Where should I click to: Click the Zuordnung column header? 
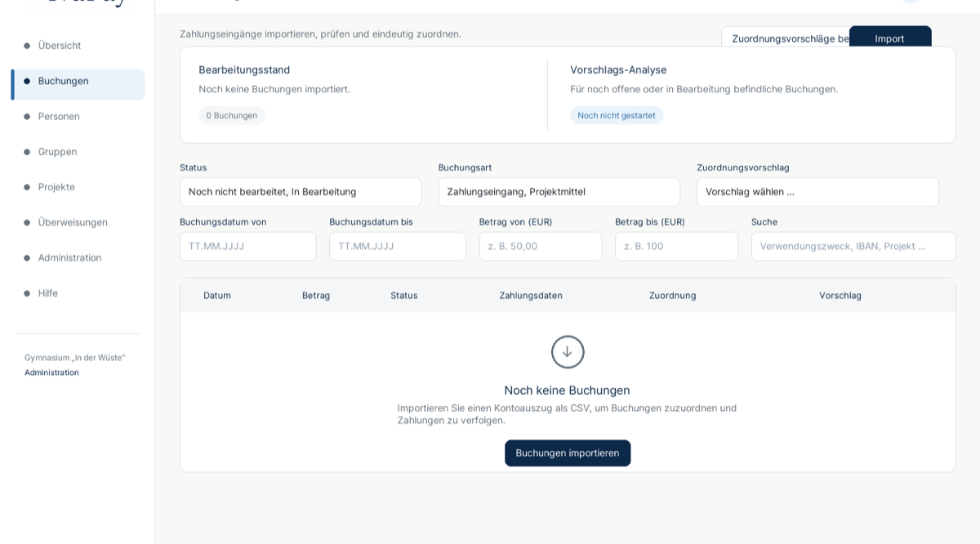click(673, 296)
